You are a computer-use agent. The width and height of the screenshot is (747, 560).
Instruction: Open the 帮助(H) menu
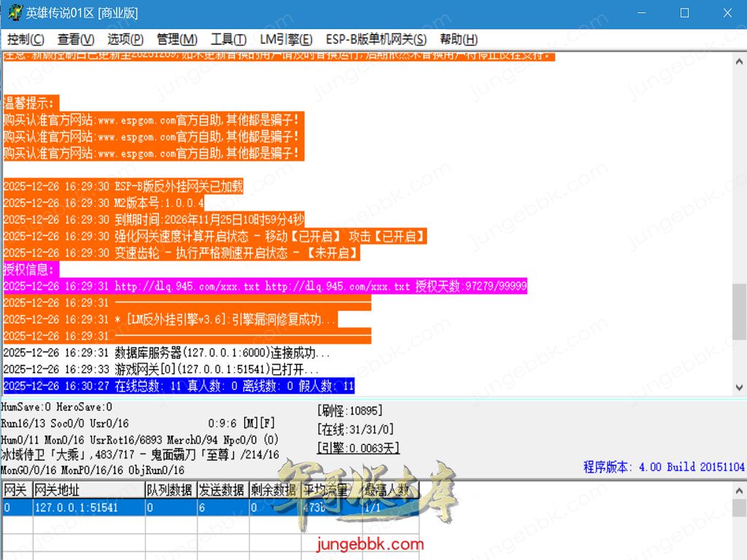point(458,39)
